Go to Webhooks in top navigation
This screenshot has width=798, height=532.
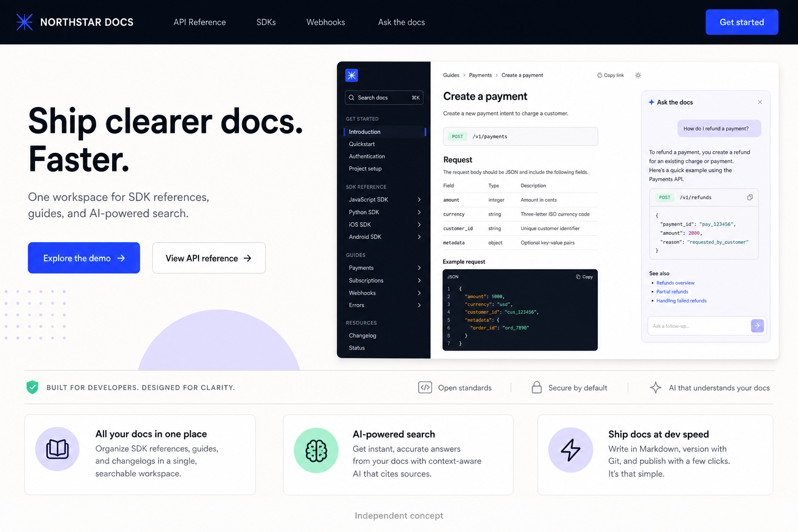click(326, 22)
